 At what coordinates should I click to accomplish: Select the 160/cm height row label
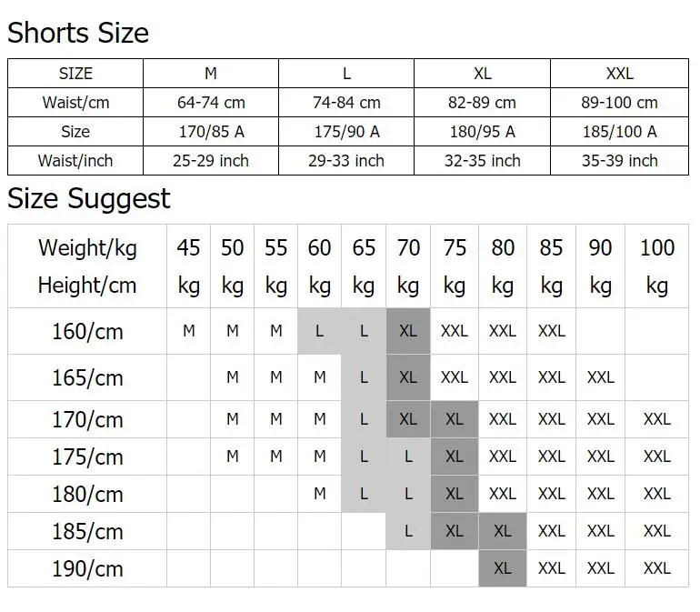pos(87,331)
